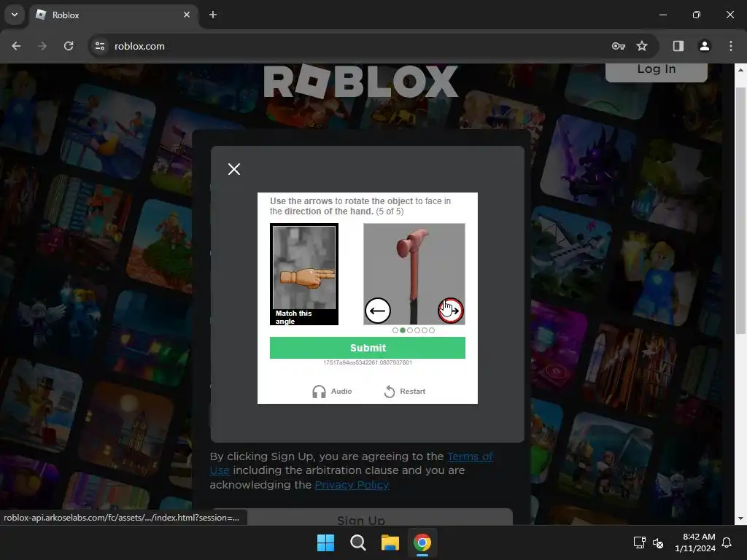Open a new browser tab
The height and width of the screenshot is (560, 747).
tap(213, 15)
